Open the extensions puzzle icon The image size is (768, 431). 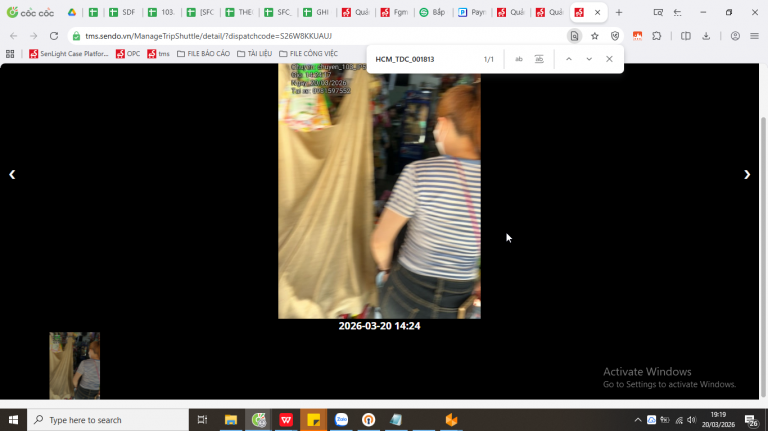[x=657, y=36]
